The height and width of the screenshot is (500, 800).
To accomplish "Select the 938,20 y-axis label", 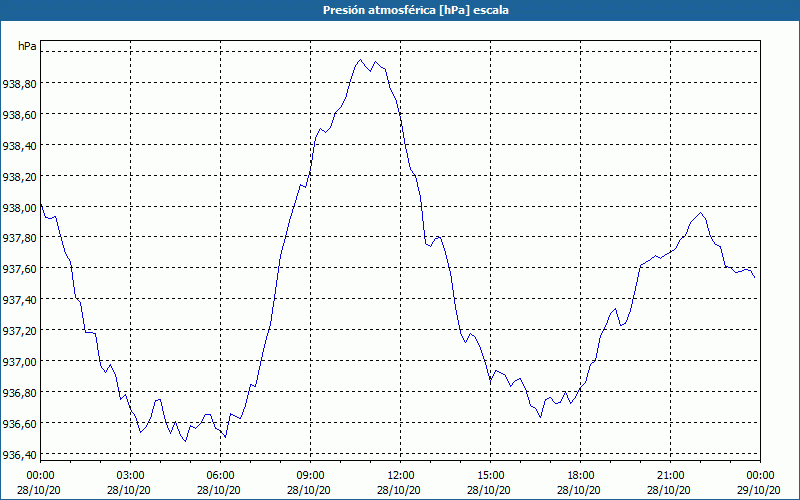I will point(19,177).
